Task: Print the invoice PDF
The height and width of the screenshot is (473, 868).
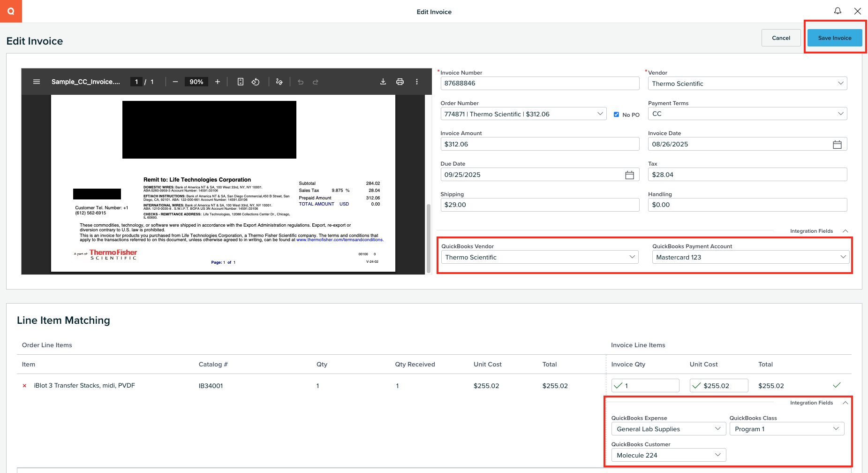Action: point(400,82)
